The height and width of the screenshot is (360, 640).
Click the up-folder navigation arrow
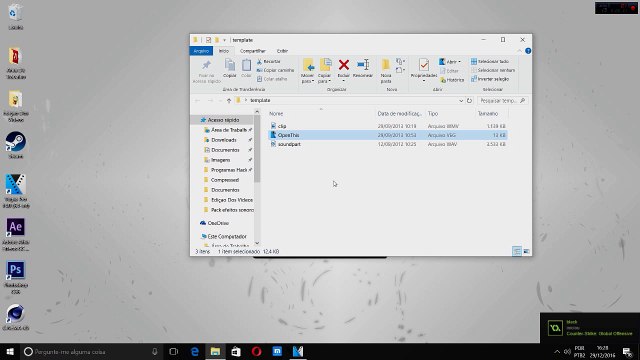(229, 100)
